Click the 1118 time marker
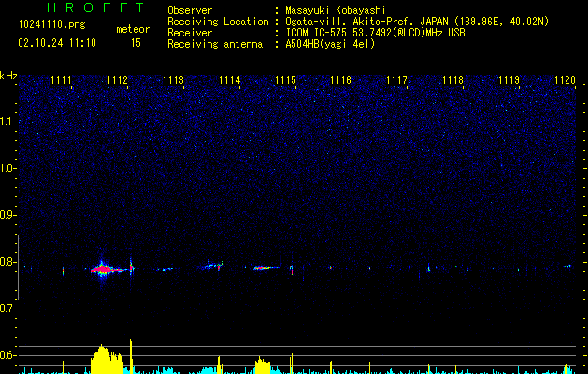The image size is (588, 374). click(x=453, y=80)
